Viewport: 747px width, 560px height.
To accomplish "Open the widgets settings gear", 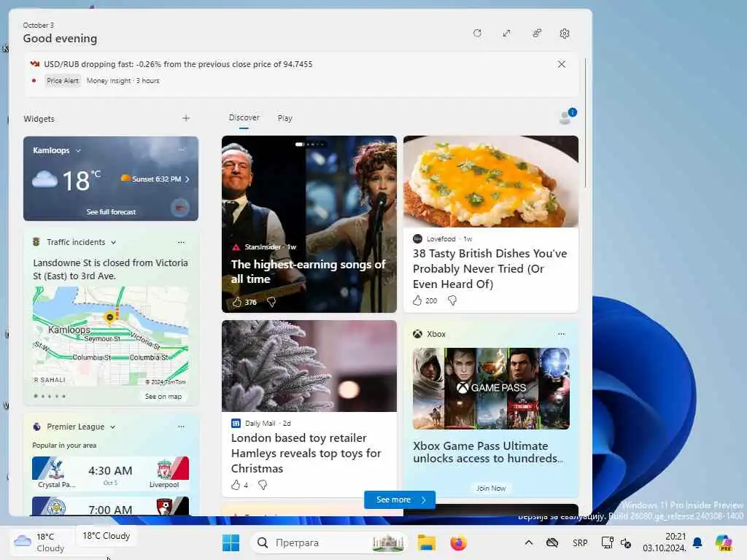I will [565, 34].
